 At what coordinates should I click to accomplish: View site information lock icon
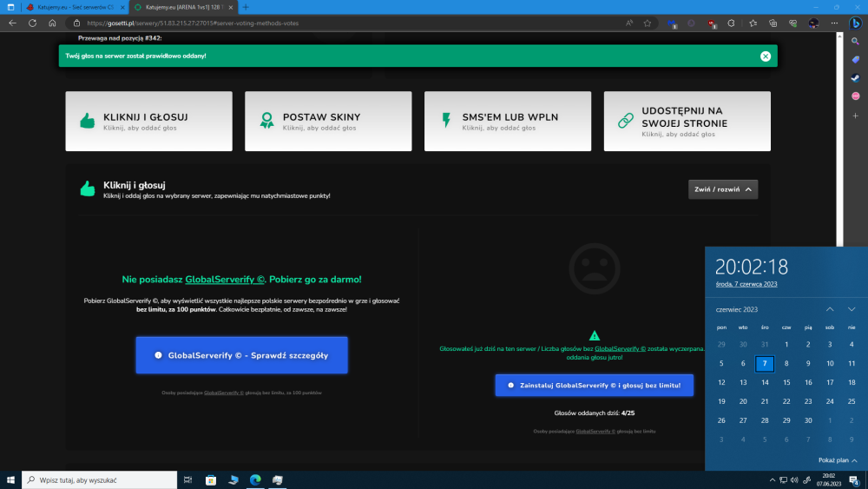click(77, 23)
